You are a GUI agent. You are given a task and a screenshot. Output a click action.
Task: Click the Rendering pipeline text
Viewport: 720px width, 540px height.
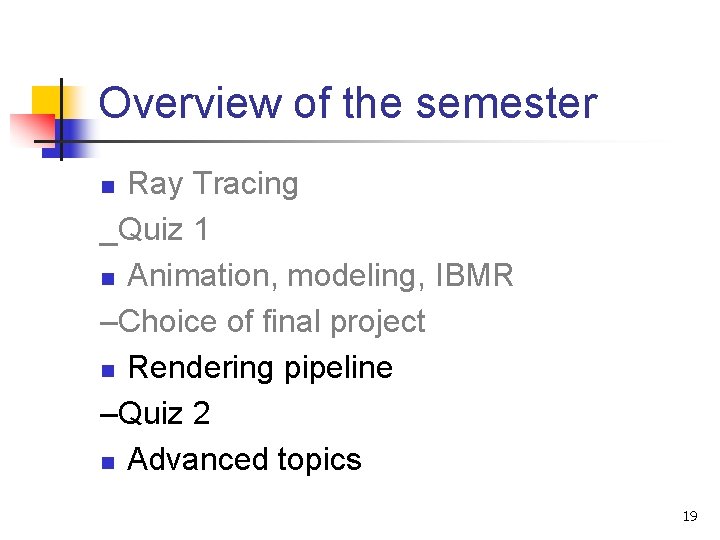[260, 368]
